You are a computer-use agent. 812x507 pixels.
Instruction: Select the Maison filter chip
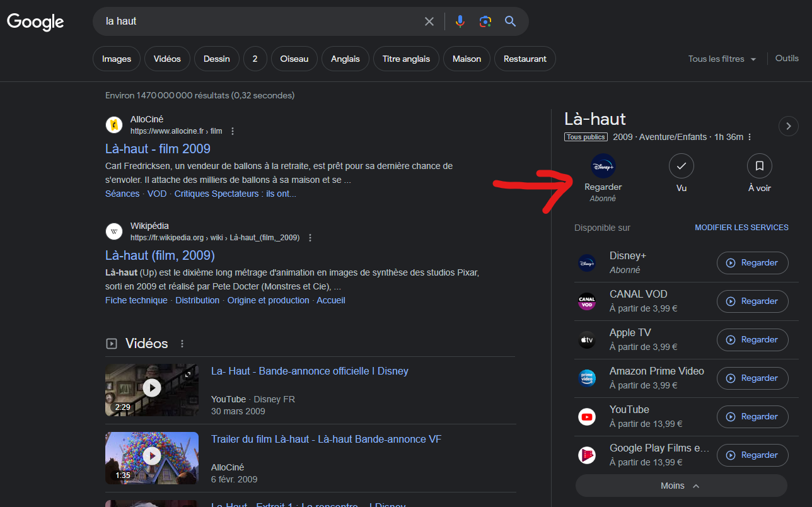(x=467, y=59)
